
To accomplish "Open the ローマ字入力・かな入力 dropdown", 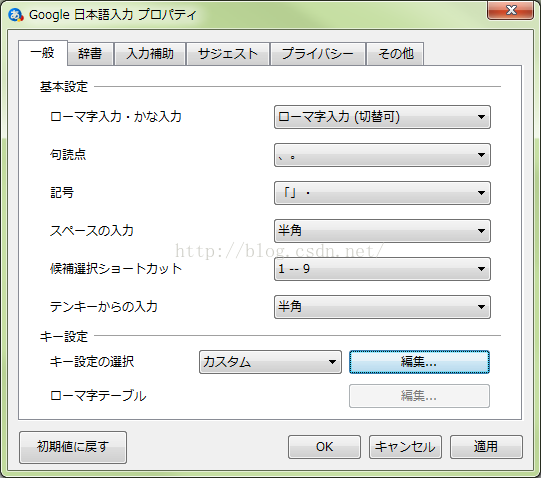I will [x=382, y=117].
